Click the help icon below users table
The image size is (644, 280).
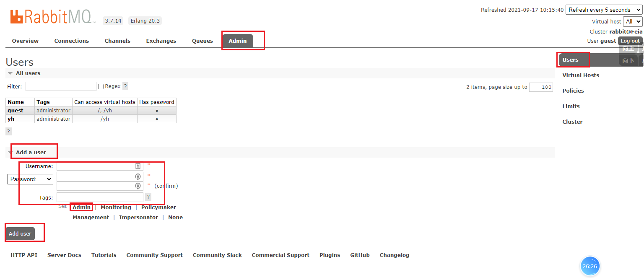click(x=8, y=131)
